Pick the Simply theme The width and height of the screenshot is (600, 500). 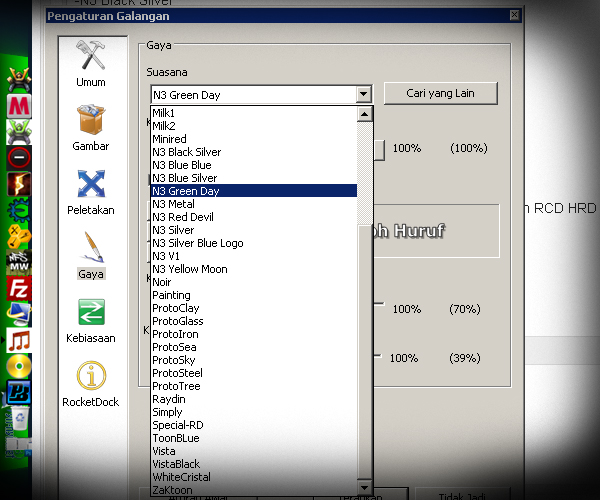pos(254,412)
